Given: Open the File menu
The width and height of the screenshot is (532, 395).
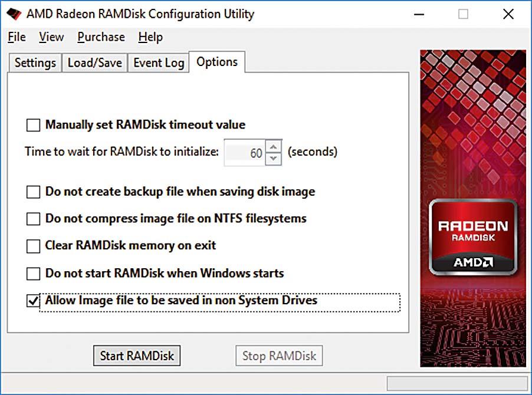Looking at the screenshot, I should (17, 37).
